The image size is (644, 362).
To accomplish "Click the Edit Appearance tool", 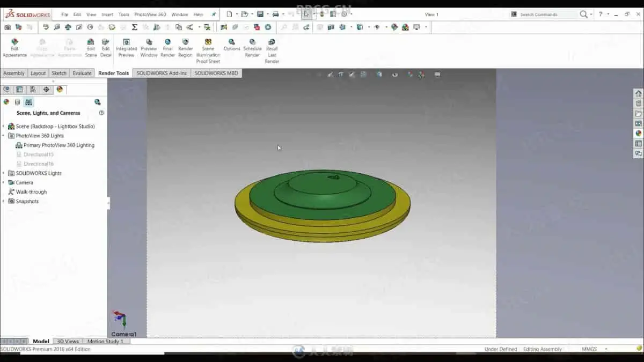I will pos(14,48).
